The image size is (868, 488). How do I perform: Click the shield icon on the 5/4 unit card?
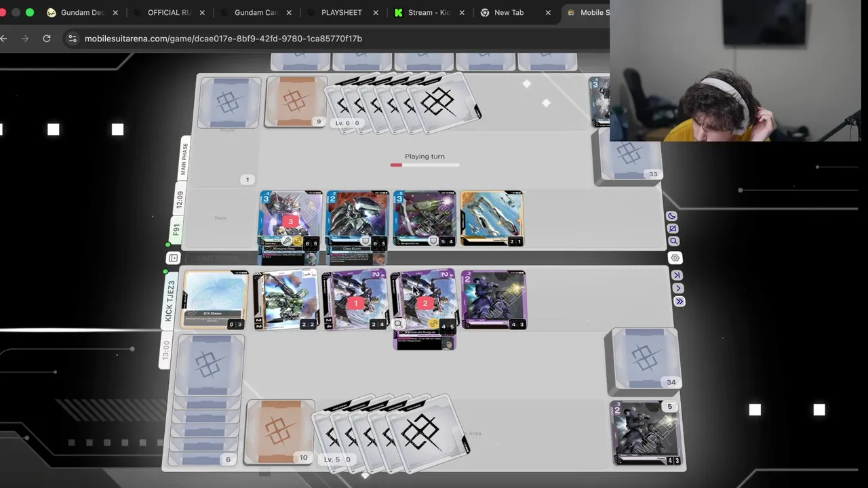[433, 241]
